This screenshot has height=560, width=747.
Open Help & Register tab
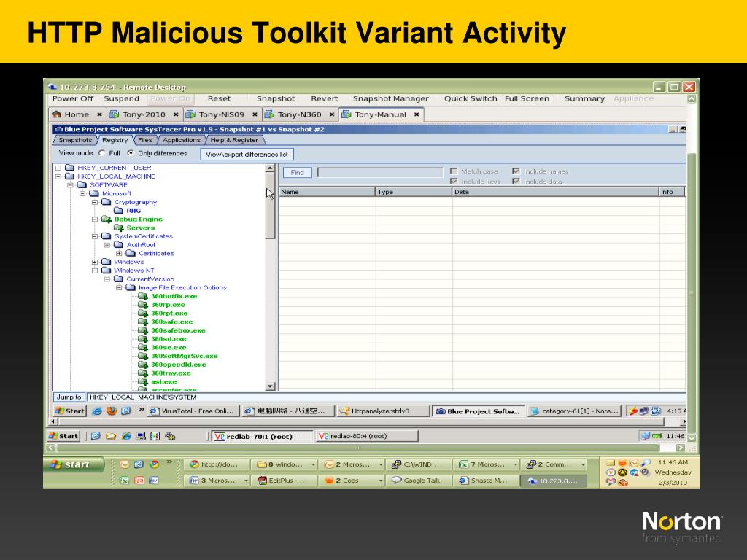pos(234,140)
